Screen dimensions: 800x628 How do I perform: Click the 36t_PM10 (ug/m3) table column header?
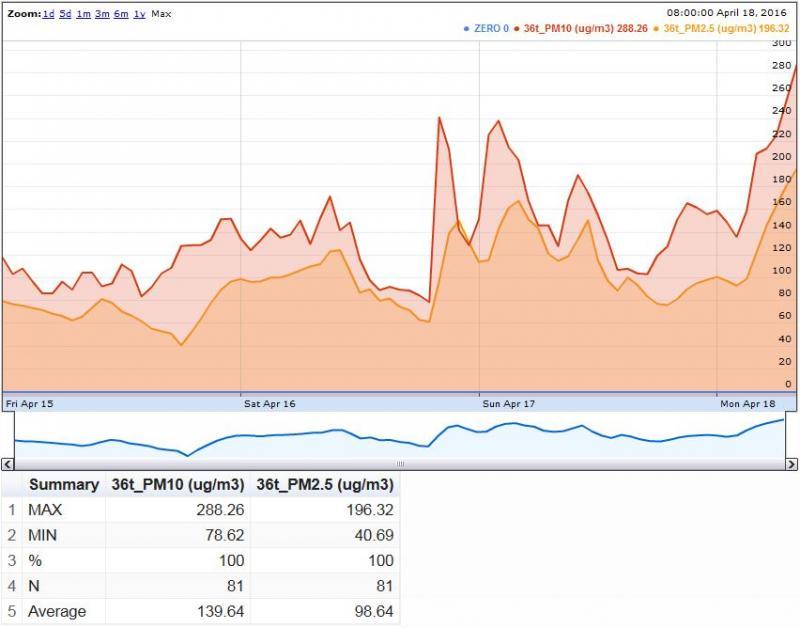(x=178, y=484)
